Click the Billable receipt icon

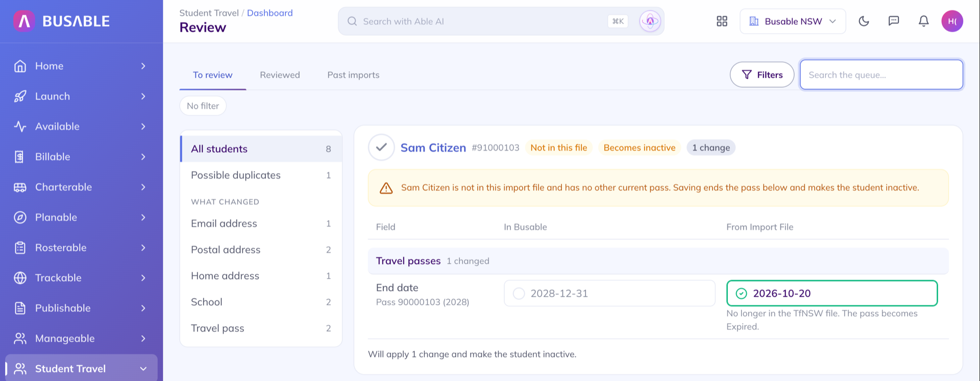point(20,157)
